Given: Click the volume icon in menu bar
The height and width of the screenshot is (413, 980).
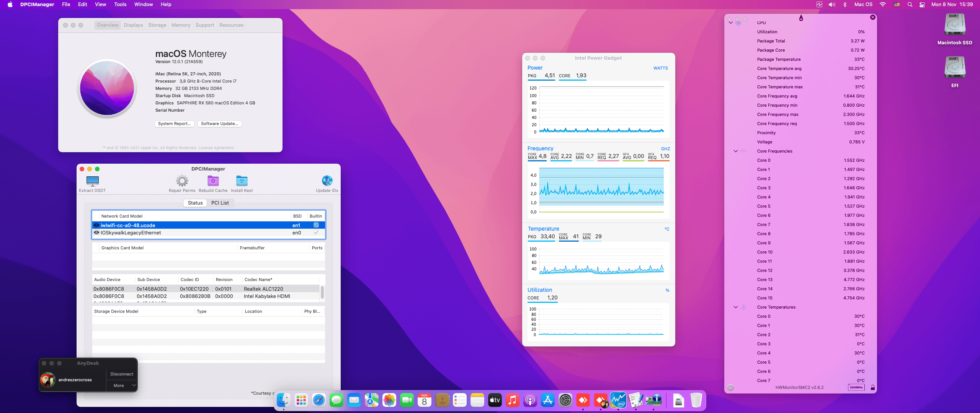Looking at the screenshot, I should tap(832, 5).
